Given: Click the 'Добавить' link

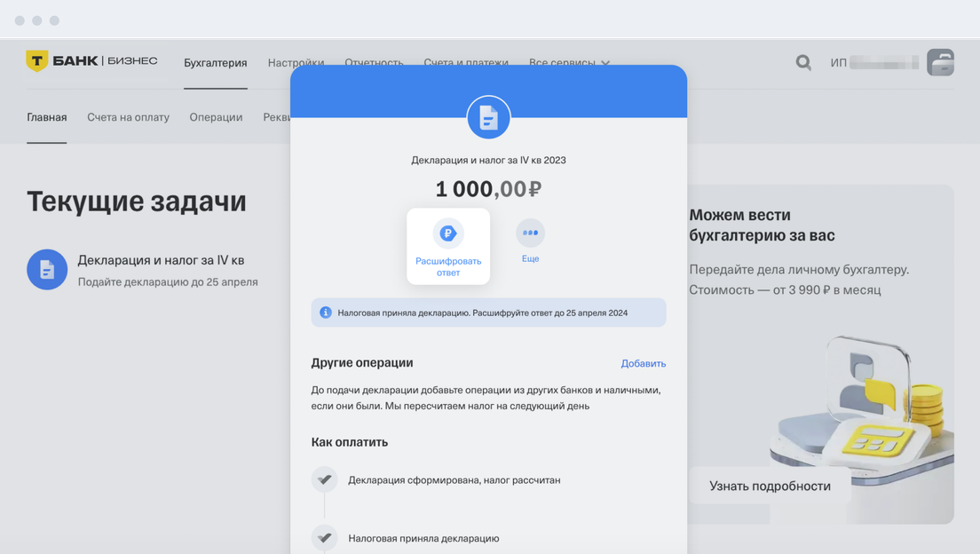Looking at the screenshot, I should pos(643,363).
